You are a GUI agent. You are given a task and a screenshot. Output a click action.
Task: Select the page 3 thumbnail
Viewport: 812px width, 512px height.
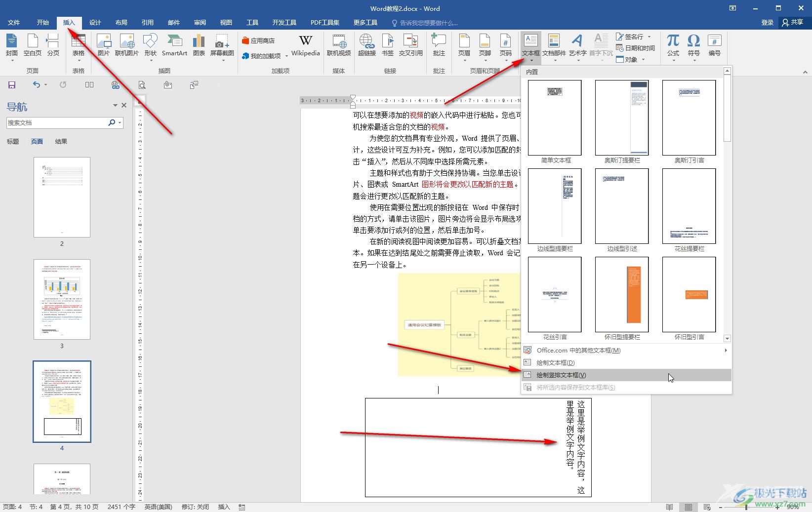(62, 299)
